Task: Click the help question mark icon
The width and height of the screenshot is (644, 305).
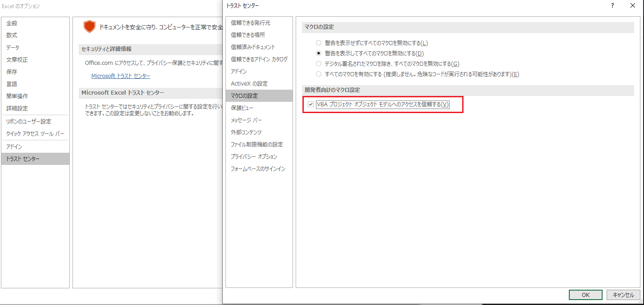Action: (612, 5)
